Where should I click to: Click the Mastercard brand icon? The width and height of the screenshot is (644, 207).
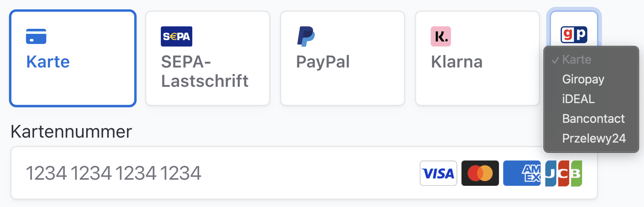click(x=480, y=173)
